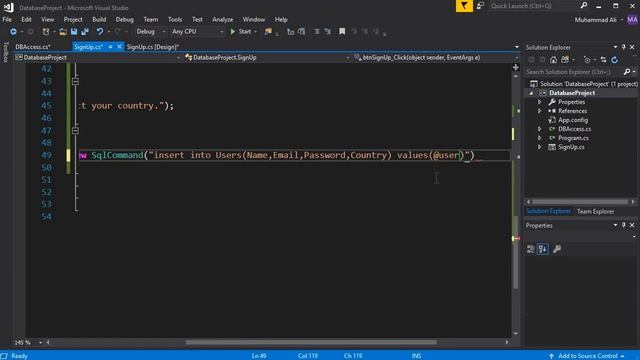640x360 pixels.
Task: Expand the References node
Action: pos(540,111)
